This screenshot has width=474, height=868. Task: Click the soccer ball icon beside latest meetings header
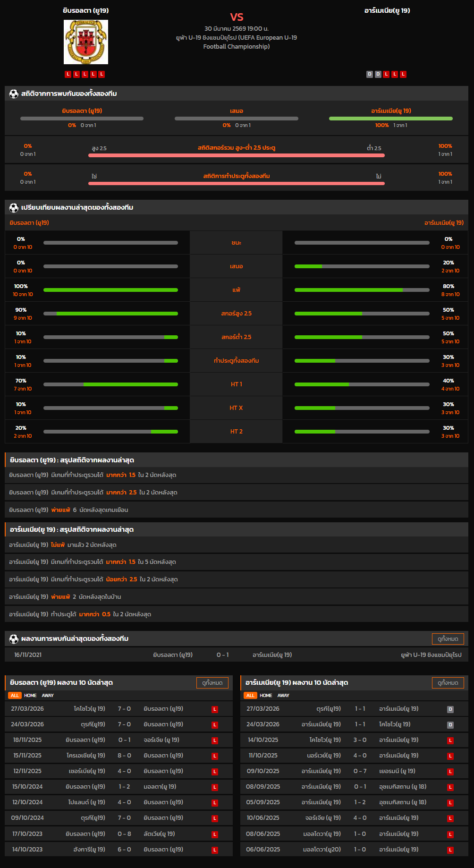pyautogui.click(x=14, y=638)
